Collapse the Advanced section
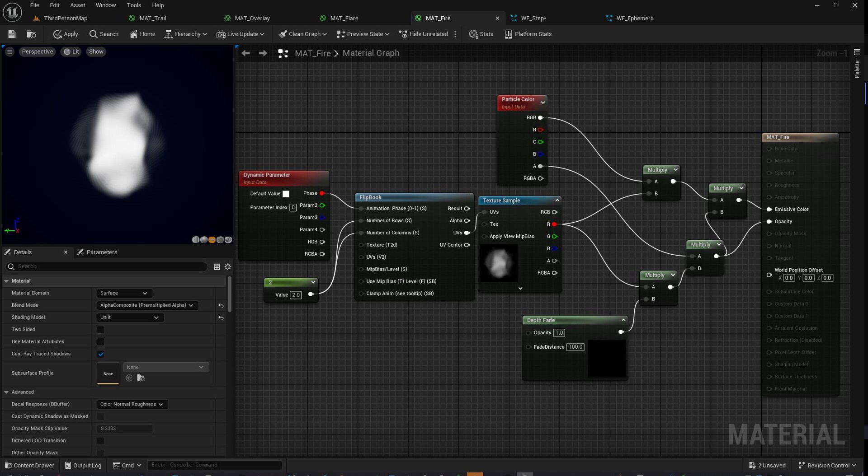Image resolution: width=868 pixels, height=476 pixels. (x=7, y=392)
